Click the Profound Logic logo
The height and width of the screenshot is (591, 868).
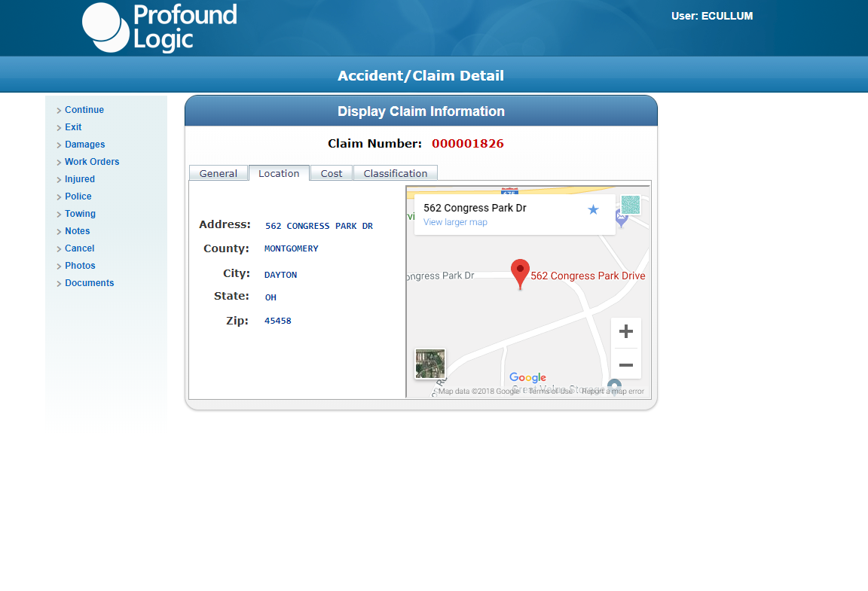[x=160, y=28]
